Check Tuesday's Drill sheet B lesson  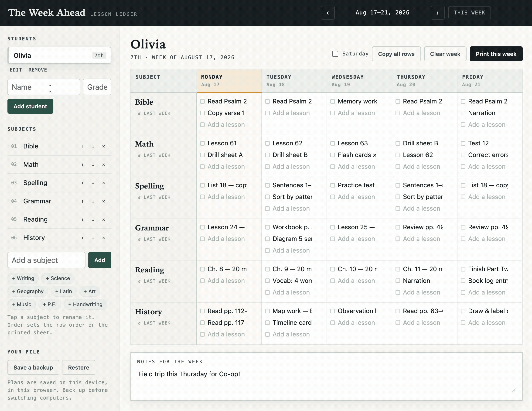coord(267,155)
